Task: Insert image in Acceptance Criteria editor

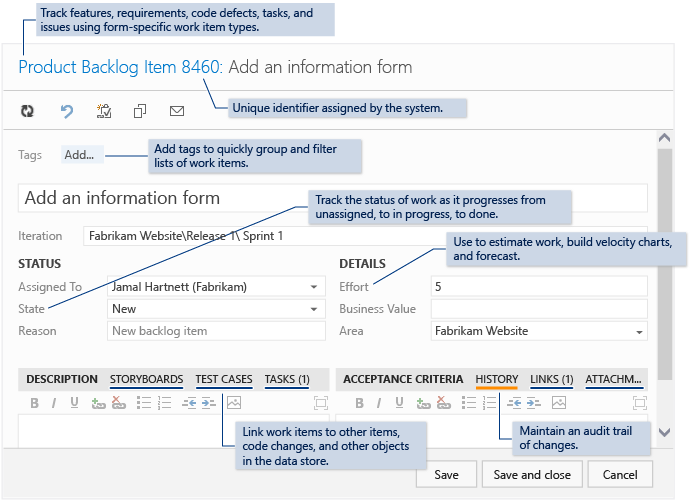Action: pos(559,403)
